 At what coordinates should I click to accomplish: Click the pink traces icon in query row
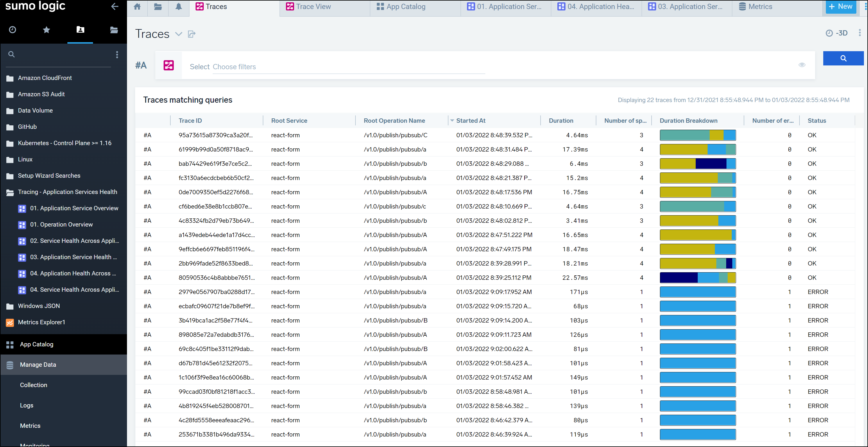coord(169,65)
